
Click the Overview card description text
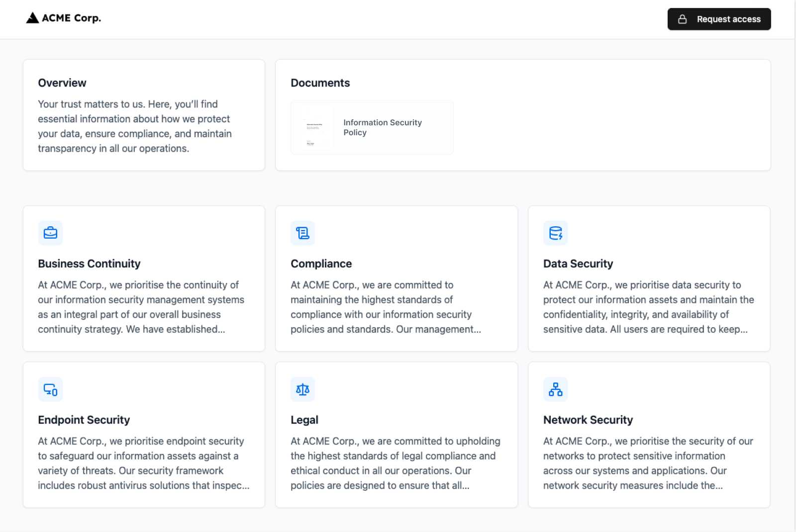(x=135, y=126)
